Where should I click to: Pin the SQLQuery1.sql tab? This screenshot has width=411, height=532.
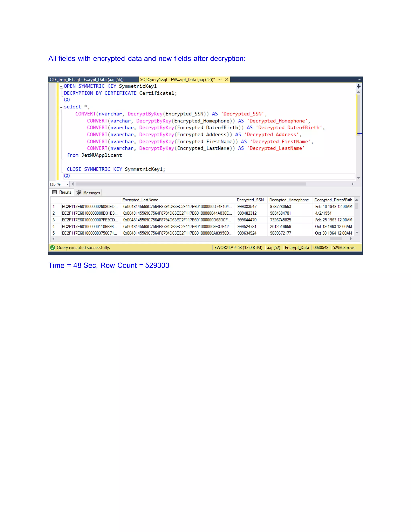(x=220, y=79)
